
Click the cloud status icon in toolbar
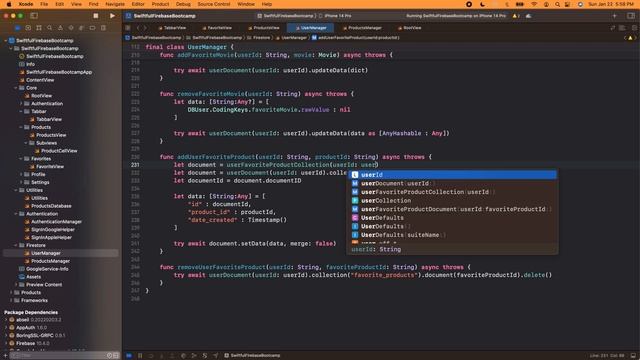(x=529, y=16)
